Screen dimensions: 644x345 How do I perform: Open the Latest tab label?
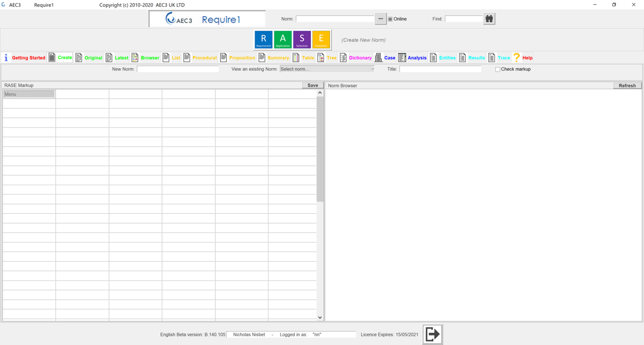(x=121, y=58)
